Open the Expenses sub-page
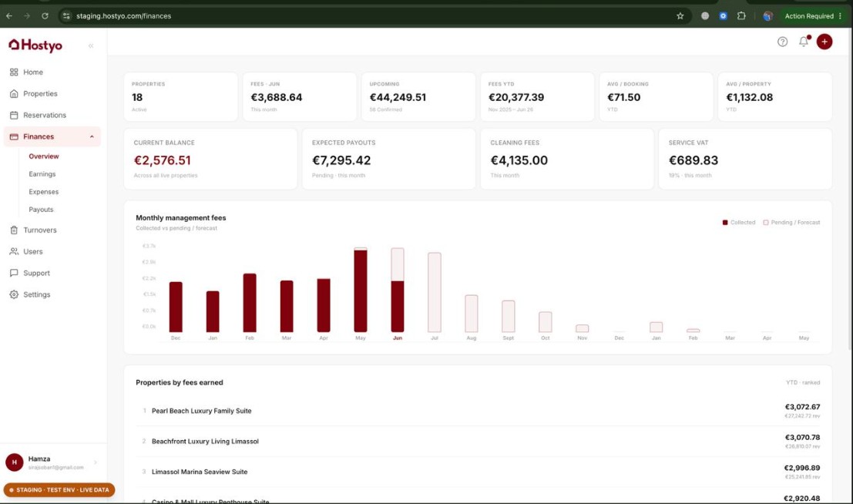Image resolution: width=853 pixels, height=504 pixels. coord(43,192)
